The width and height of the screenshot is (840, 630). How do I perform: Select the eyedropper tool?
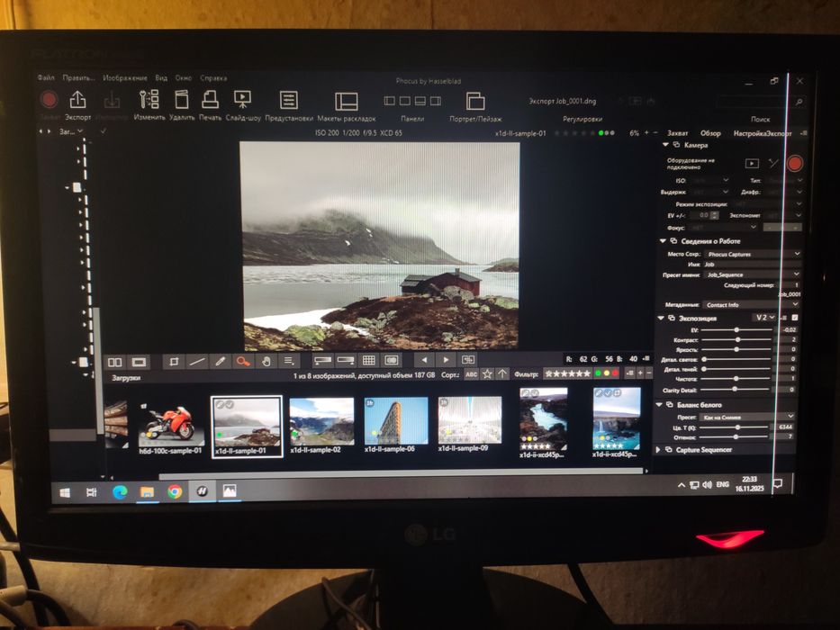pos(220,362)
